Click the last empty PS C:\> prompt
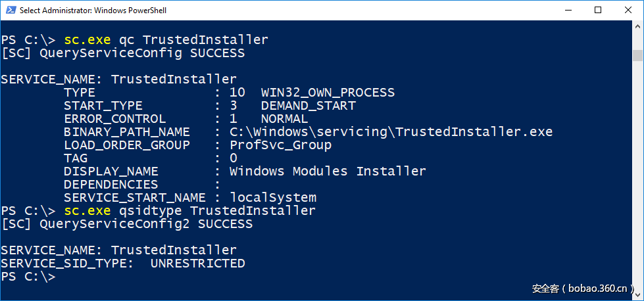The width and height of the screenshot is (644, 301). [29, 277]
